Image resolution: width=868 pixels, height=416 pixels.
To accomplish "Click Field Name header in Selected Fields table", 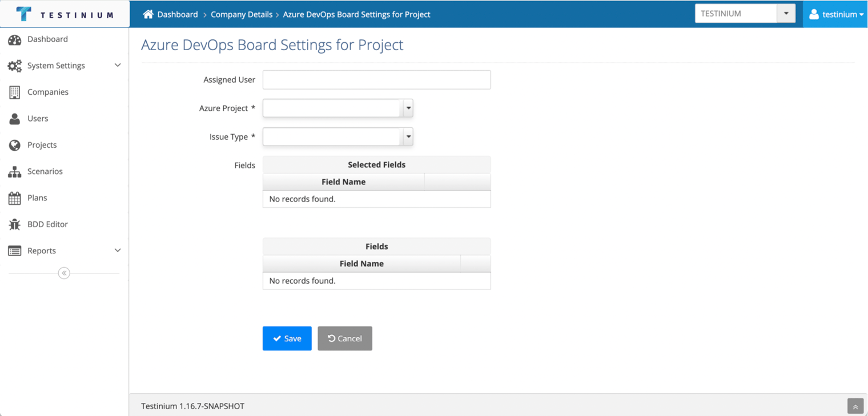I will (x=344, y=182).
